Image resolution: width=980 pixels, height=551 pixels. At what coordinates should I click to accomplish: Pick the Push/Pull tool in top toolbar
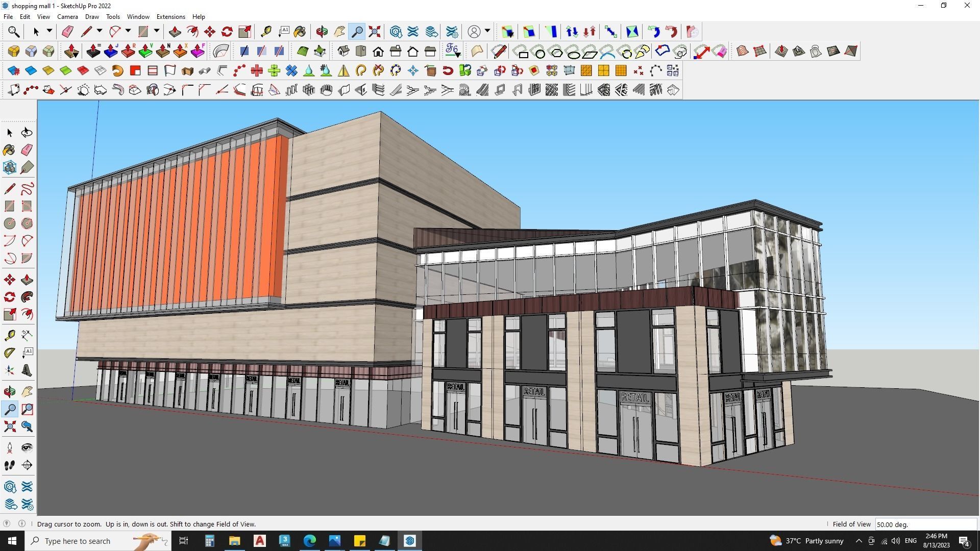click(175, 32)
